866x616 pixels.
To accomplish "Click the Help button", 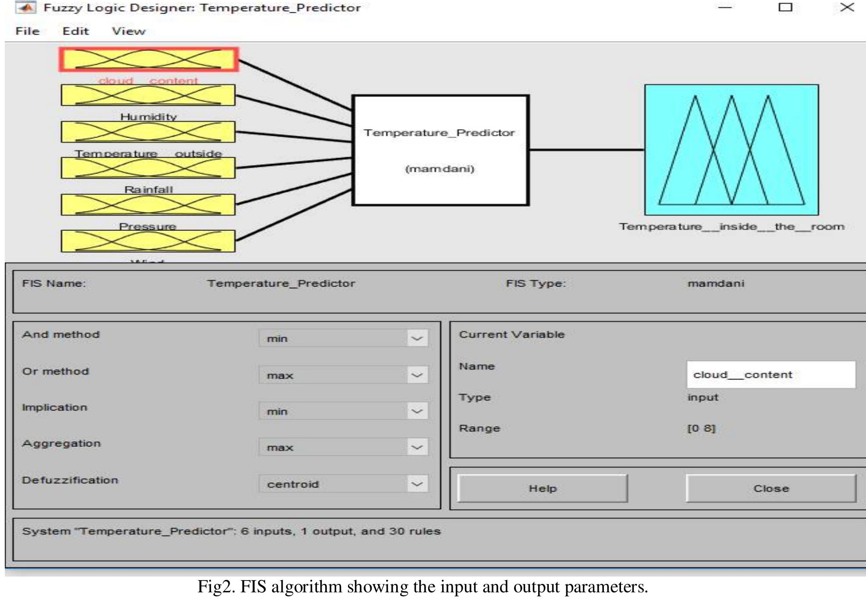I will point(543,488).
